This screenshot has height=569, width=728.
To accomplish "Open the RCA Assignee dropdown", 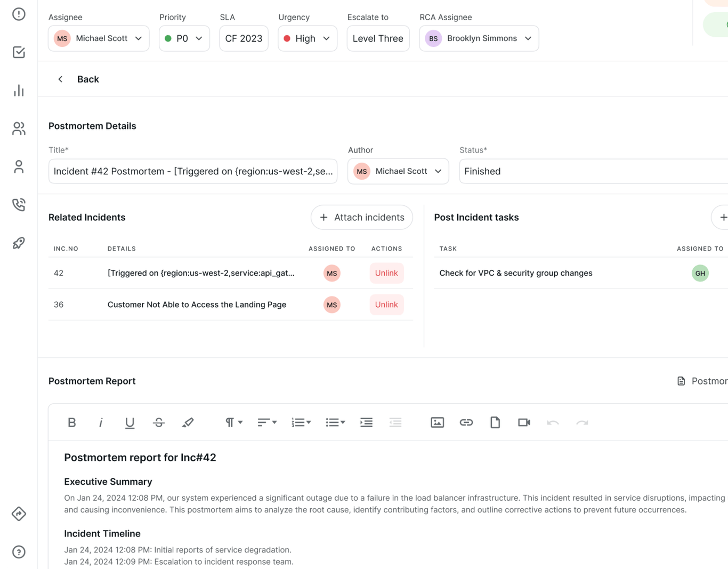I will click(x=479, y=38).
